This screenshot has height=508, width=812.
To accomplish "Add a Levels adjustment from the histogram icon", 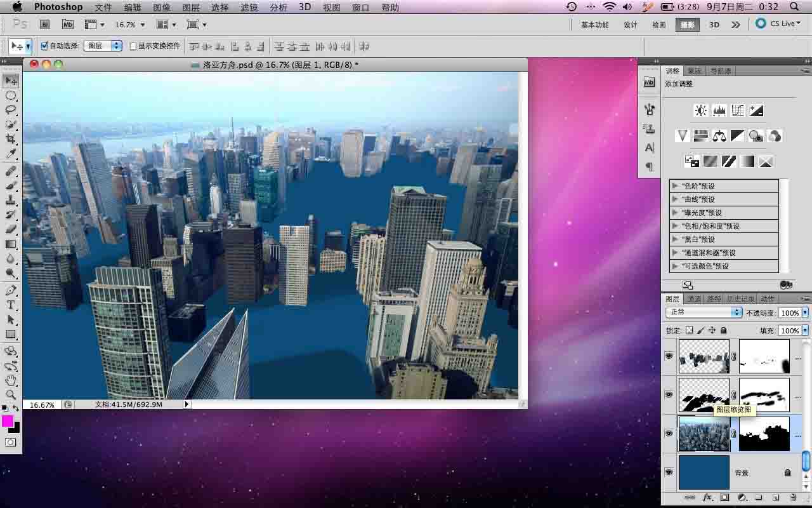I will point(719,110).
